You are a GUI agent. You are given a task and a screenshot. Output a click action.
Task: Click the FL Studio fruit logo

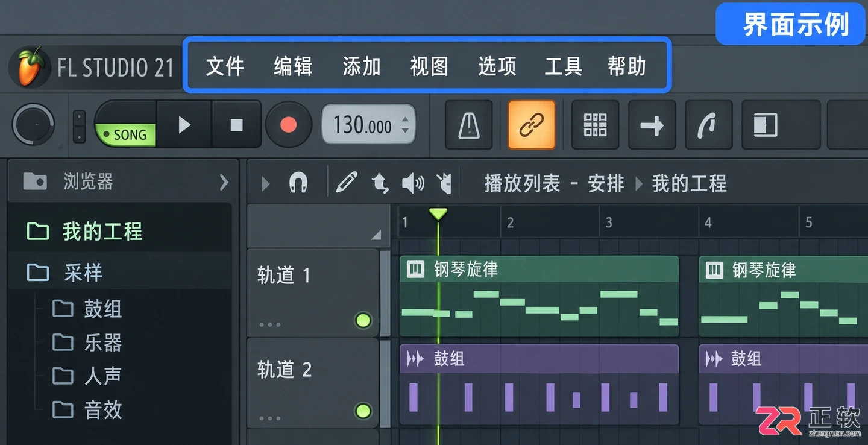(30, 66)
